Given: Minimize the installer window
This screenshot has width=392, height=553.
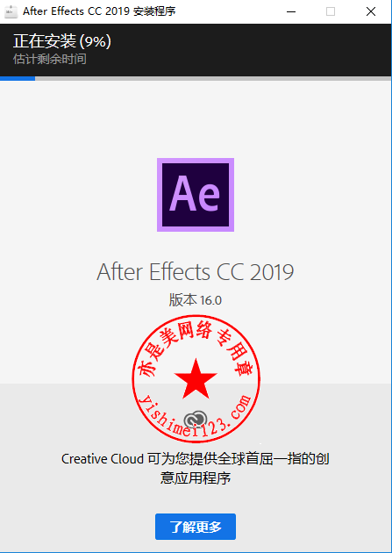Looking at the screenshot, I should [291, 12].
